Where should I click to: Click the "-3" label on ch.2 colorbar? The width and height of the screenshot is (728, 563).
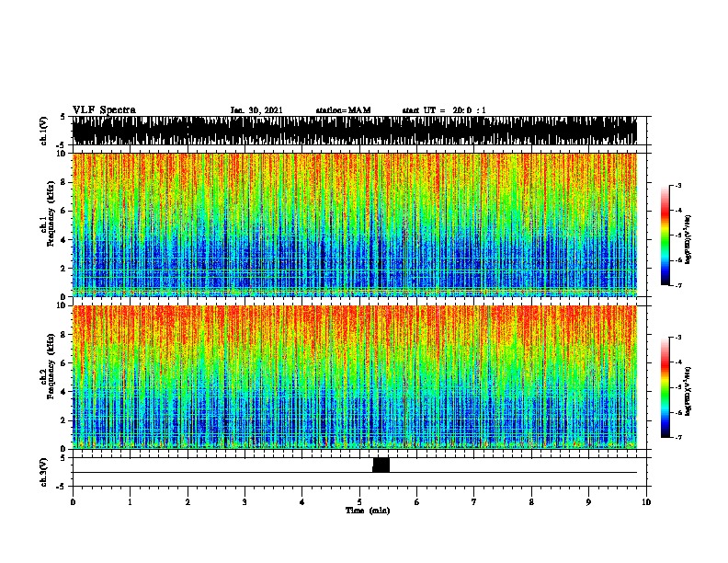(678, 338)
